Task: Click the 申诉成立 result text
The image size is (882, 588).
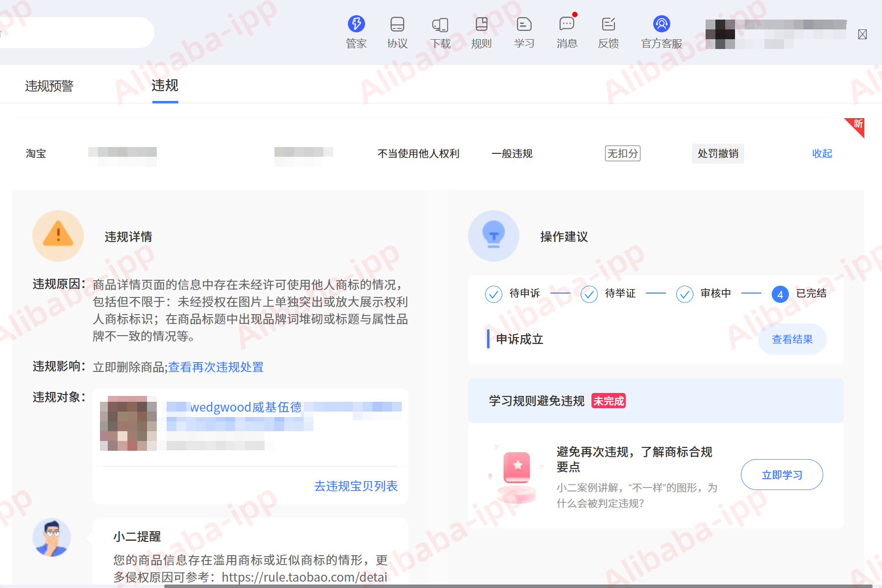Action: [x=520, y=339]
